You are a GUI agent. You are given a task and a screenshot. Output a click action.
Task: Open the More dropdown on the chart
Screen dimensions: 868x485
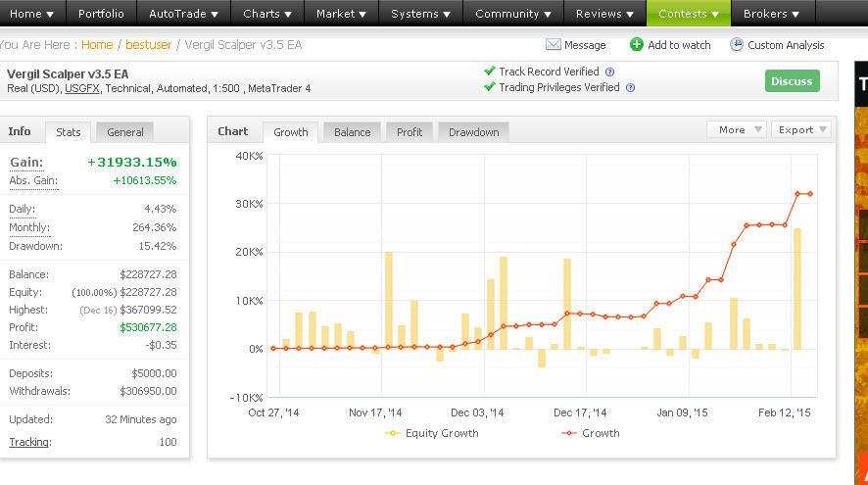(x=737, y=129)
